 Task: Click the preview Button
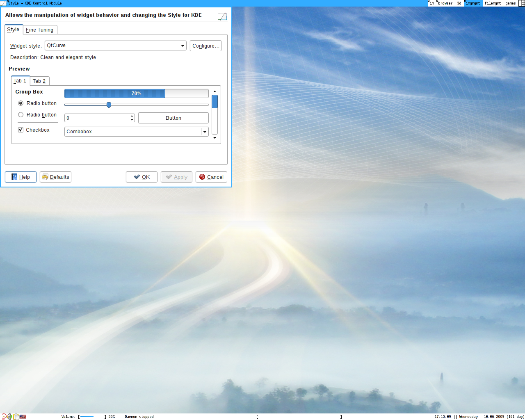173,118
